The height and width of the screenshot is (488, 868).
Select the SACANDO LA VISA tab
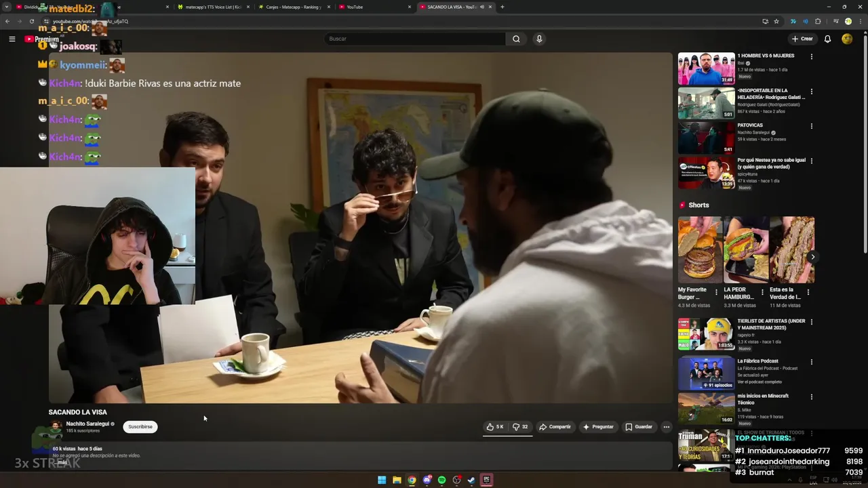(456, 7)
